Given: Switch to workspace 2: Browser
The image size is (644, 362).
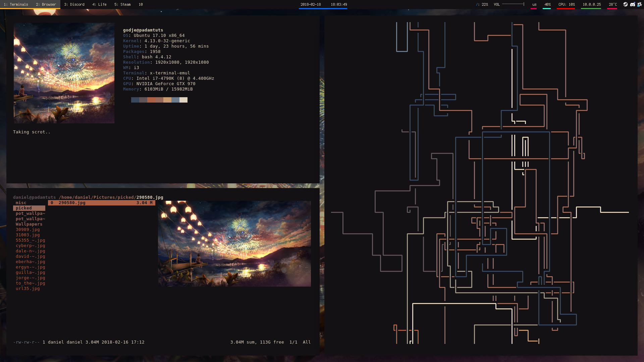Looking at the screenshot, I should 46,4.
